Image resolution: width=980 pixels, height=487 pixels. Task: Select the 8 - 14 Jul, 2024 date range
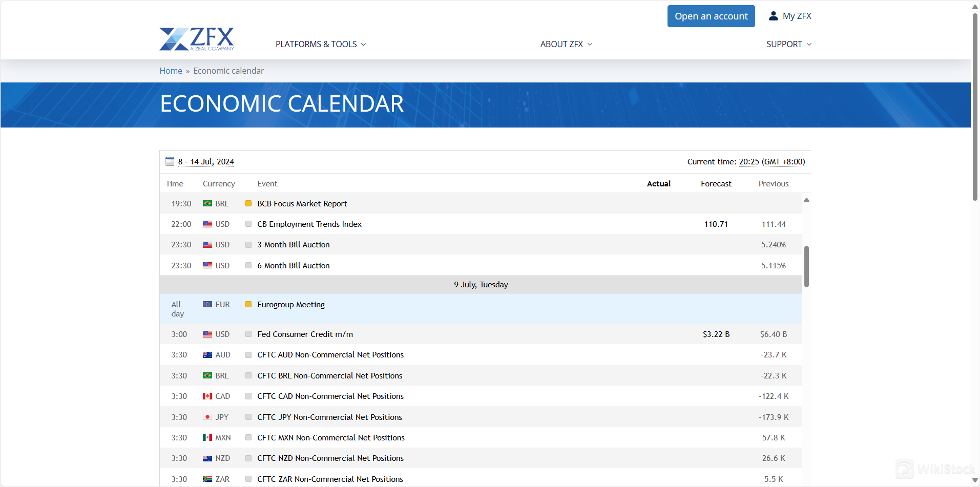(x=206, y=162)
